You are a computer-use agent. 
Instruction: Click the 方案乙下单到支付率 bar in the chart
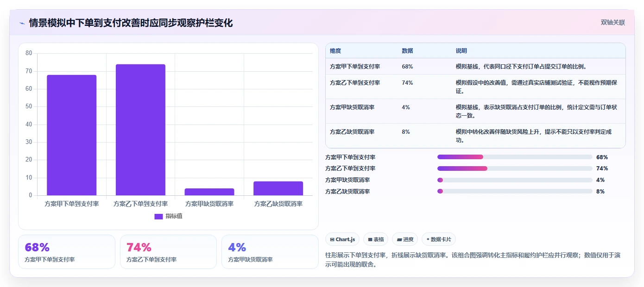140,130
